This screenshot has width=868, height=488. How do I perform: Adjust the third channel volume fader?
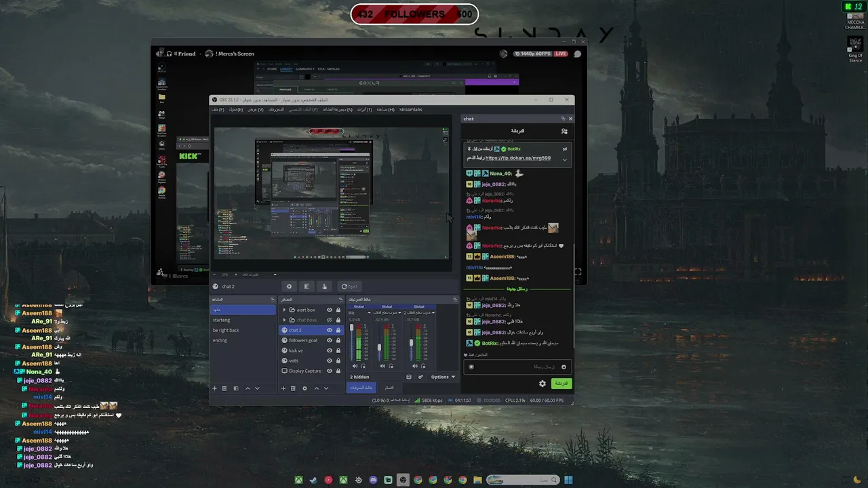point(411,343)
